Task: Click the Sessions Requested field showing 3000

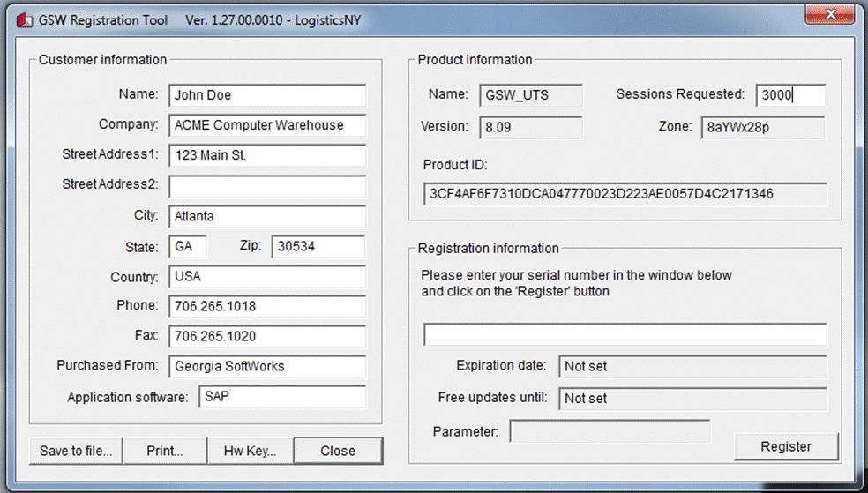Action: 790,95
